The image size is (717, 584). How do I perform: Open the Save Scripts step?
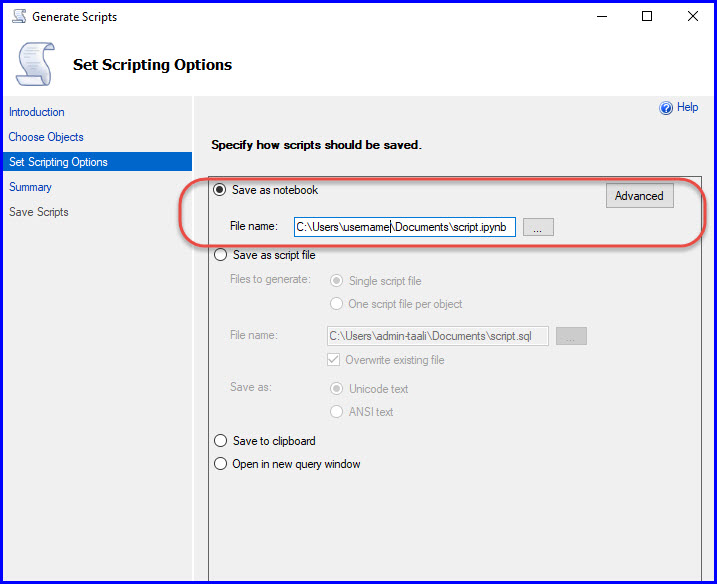coord(39,212)
